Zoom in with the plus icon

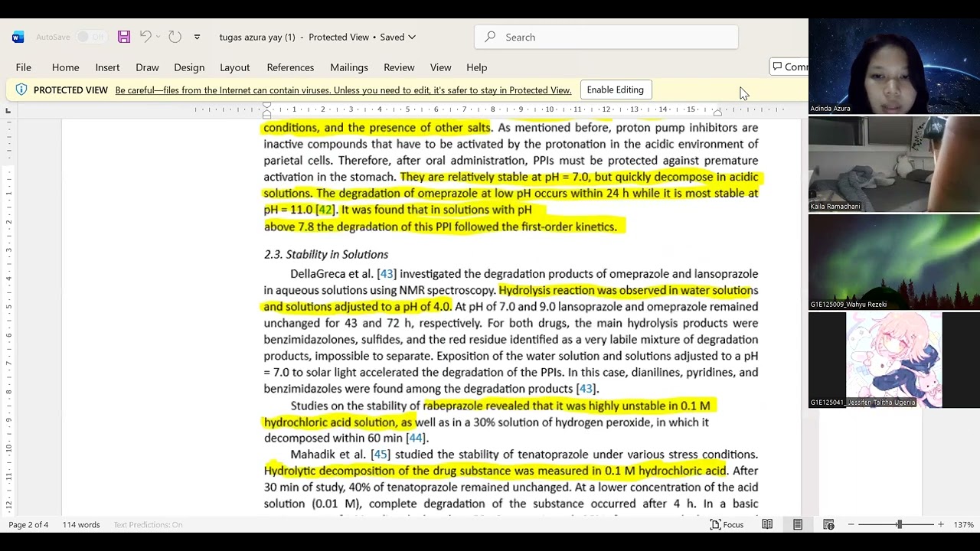tap(941, 524)
